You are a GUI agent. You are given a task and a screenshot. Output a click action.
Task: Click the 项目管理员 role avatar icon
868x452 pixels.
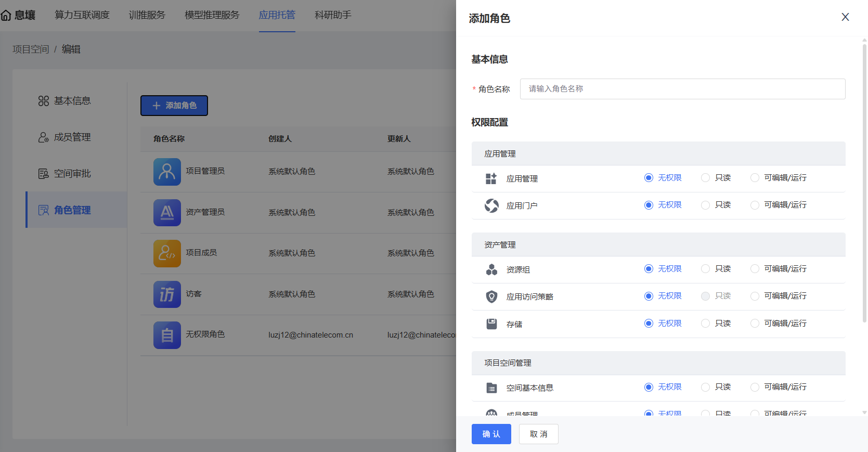coord(167,172)
